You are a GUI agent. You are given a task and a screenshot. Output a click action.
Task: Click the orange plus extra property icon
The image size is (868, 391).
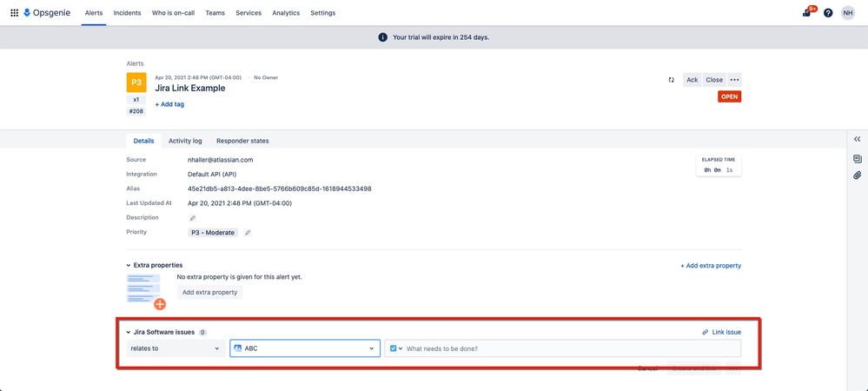point(160,303)
